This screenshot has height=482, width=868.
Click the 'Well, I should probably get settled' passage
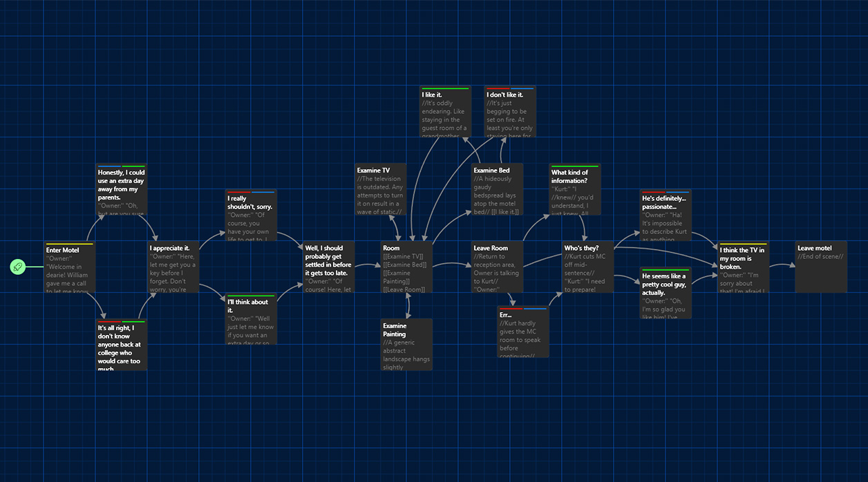tap(329, 267)
